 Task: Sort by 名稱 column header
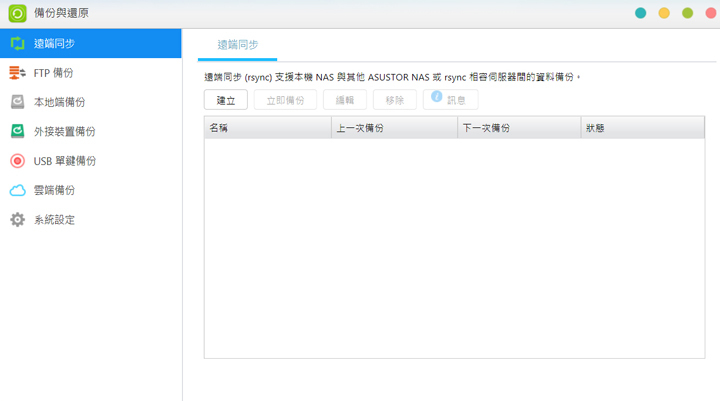(x=267, y=128)
